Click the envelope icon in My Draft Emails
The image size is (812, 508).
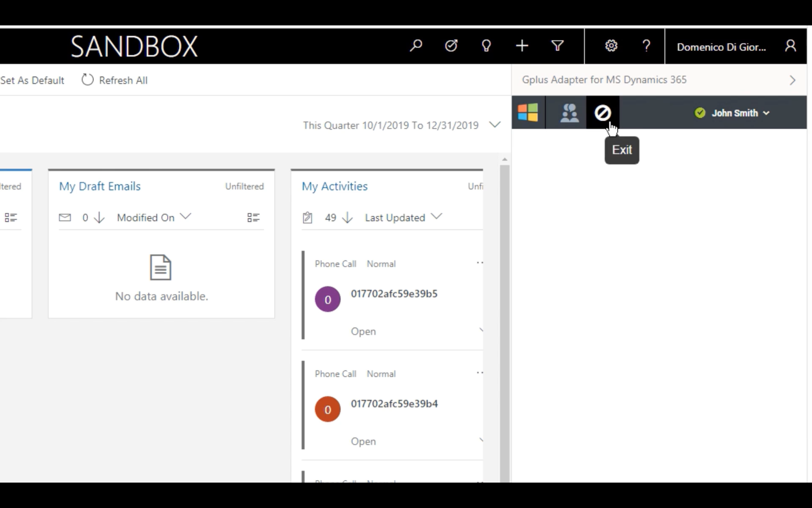(x=65, y=218)
